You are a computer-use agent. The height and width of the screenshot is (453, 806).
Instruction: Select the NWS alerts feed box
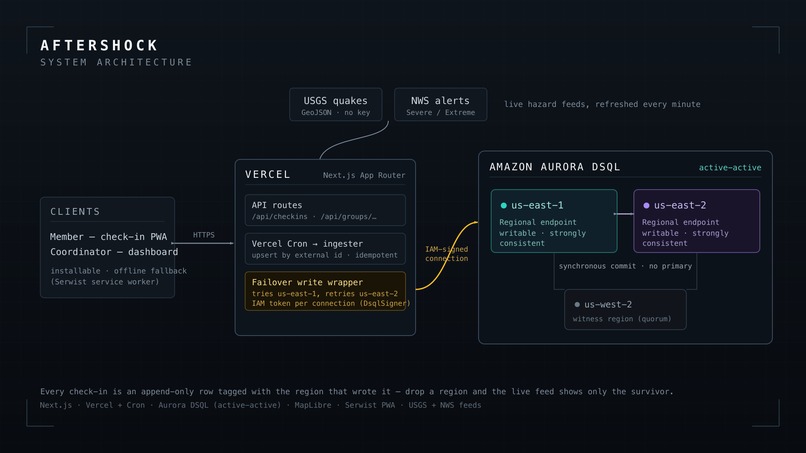tap(441, 104)
